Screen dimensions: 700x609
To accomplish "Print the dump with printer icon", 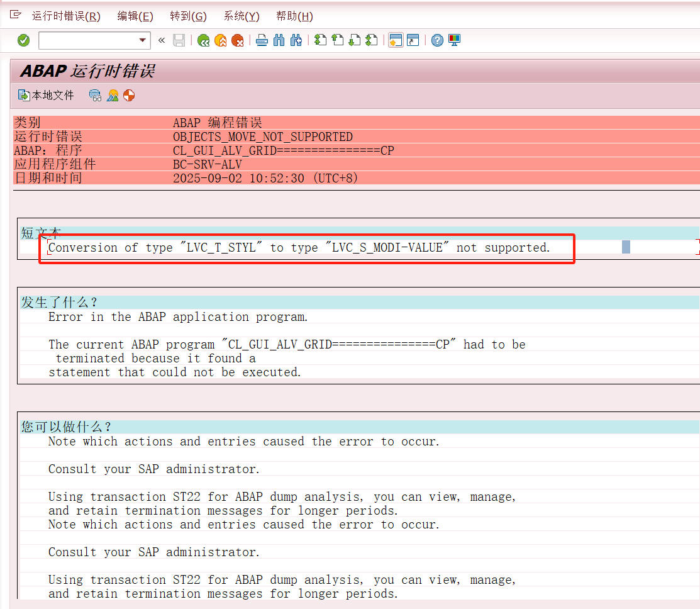I will [x=262, y=41].
